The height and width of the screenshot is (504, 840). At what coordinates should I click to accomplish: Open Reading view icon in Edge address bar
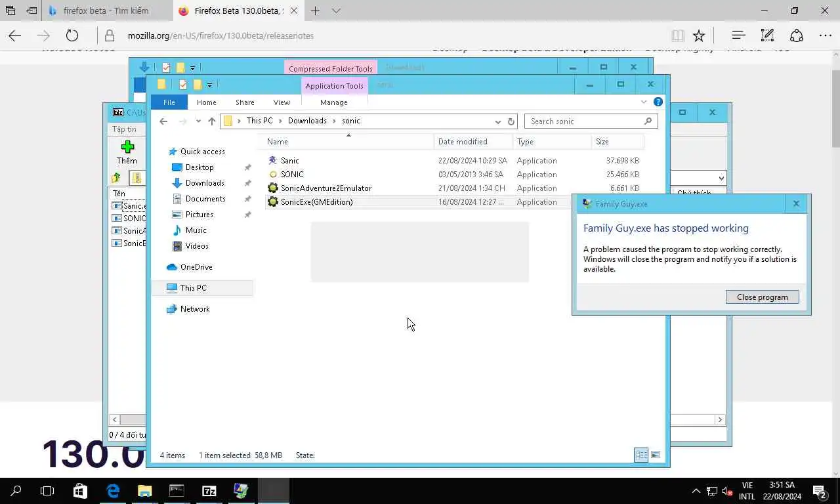(x=678, y=35)
